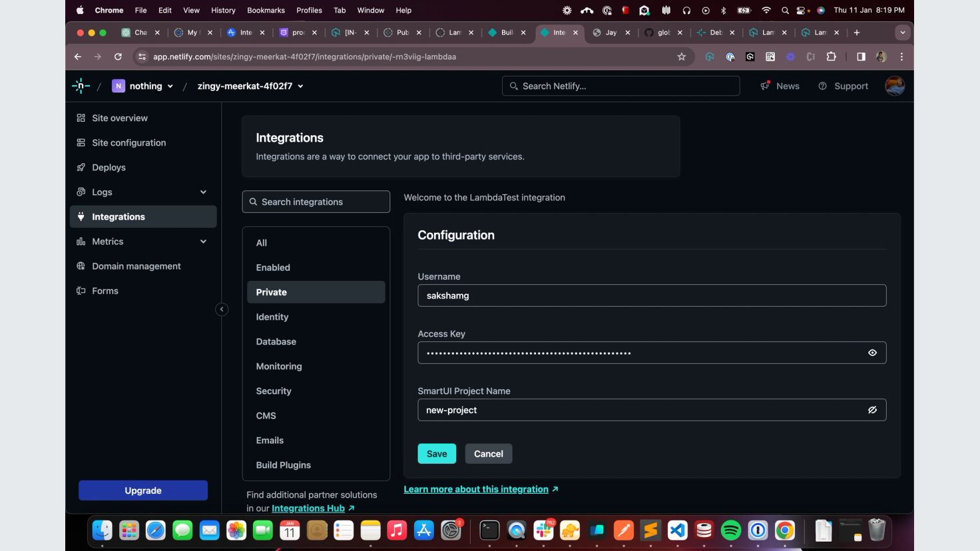This screenshot has height=551, width=980.
Task: Open Finder from the Dock
Action: 103,530
